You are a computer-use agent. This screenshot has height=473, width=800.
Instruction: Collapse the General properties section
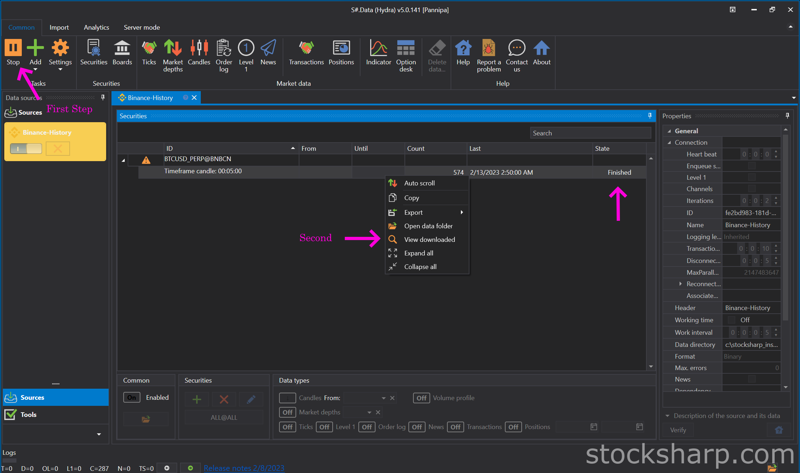pos(670,131)
